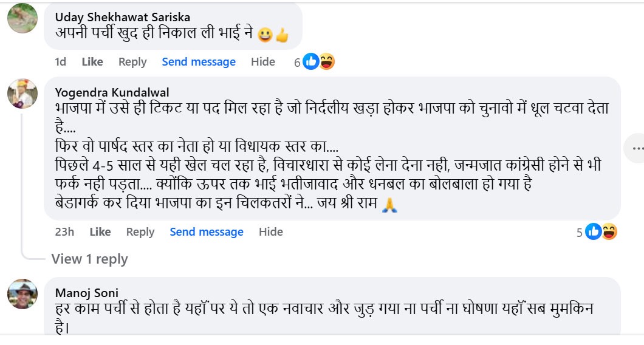The width and height of the screenshot is (644, 345).
Task: Send message to Yogendra Kundalwal
Action: (207, 232)
